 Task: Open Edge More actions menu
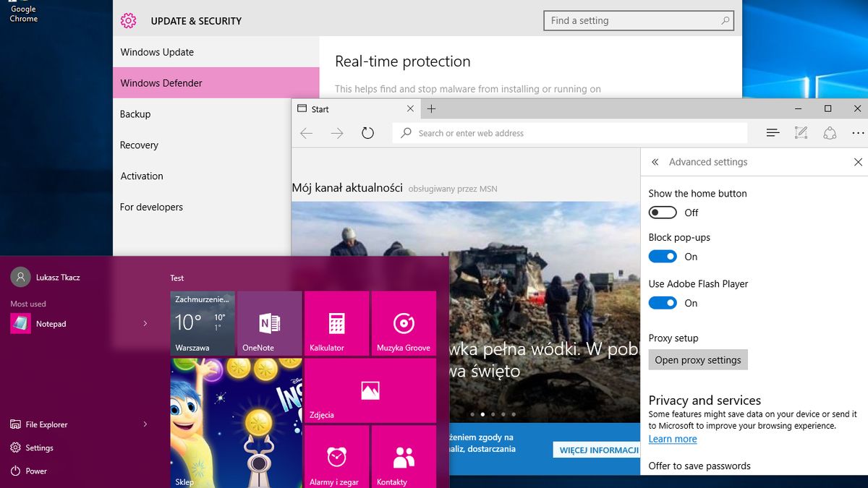pyautogui.click(x=858, y=133)
